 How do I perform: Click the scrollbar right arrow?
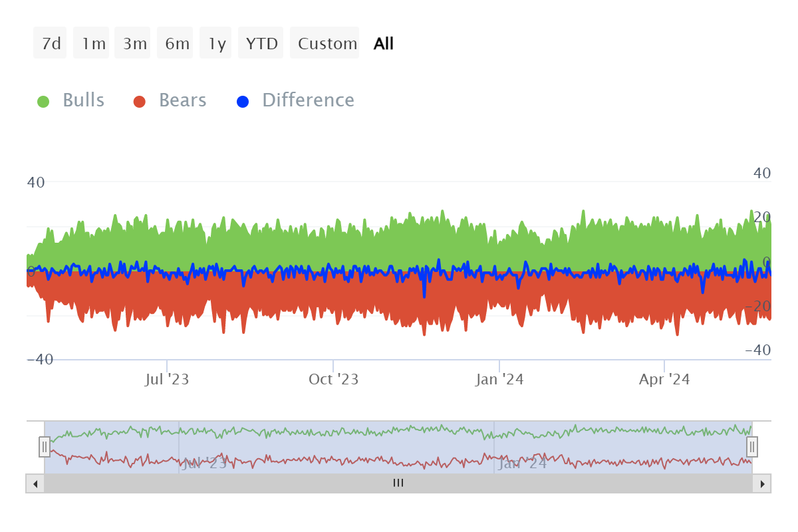point(762,483)
